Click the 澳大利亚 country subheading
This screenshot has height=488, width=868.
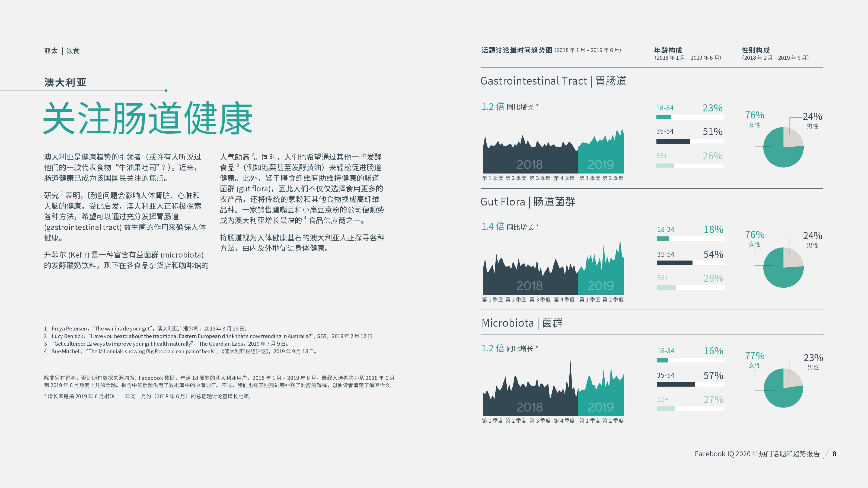click(65, 82)
